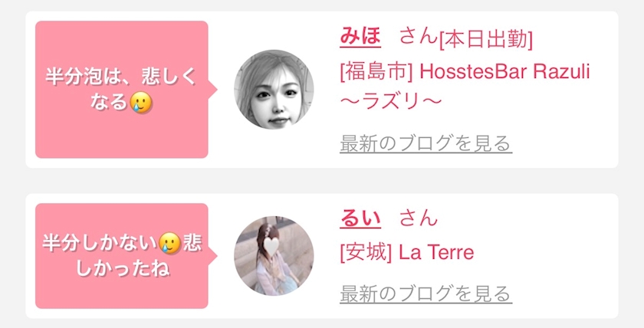Open るい's profile name link
644x328 pixels.
pyautogui.click(x=360, y=218)
